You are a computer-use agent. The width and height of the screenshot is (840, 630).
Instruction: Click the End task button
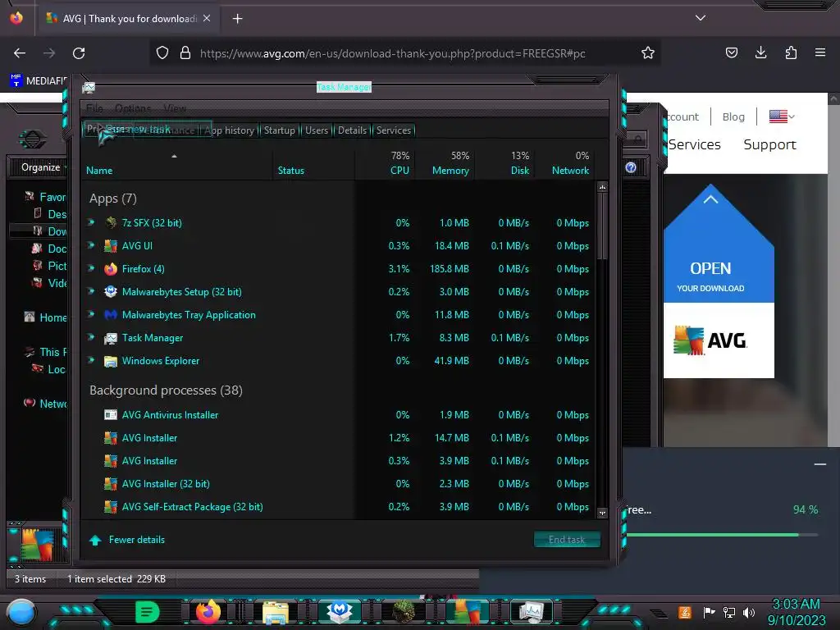[x=567, y=540]
